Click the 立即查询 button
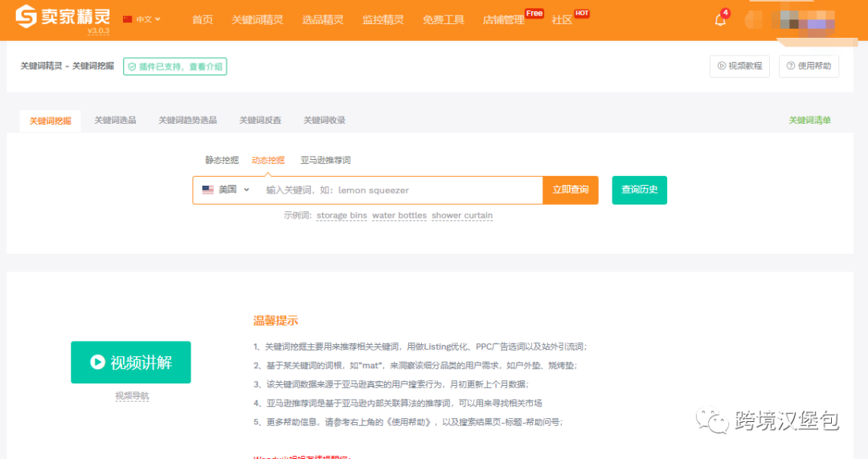This screenshot has width=868, height=459. point(570,190)
